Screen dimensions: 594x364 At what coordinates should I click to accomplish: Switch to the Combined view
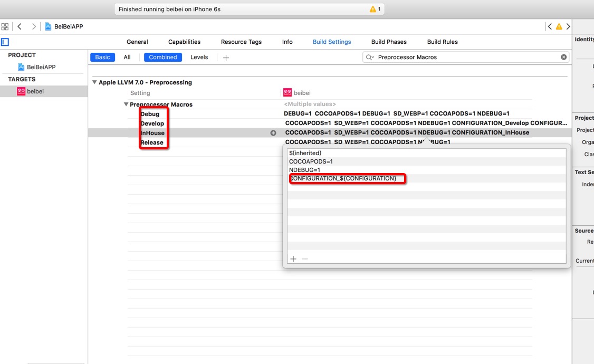tap(162, 57)
